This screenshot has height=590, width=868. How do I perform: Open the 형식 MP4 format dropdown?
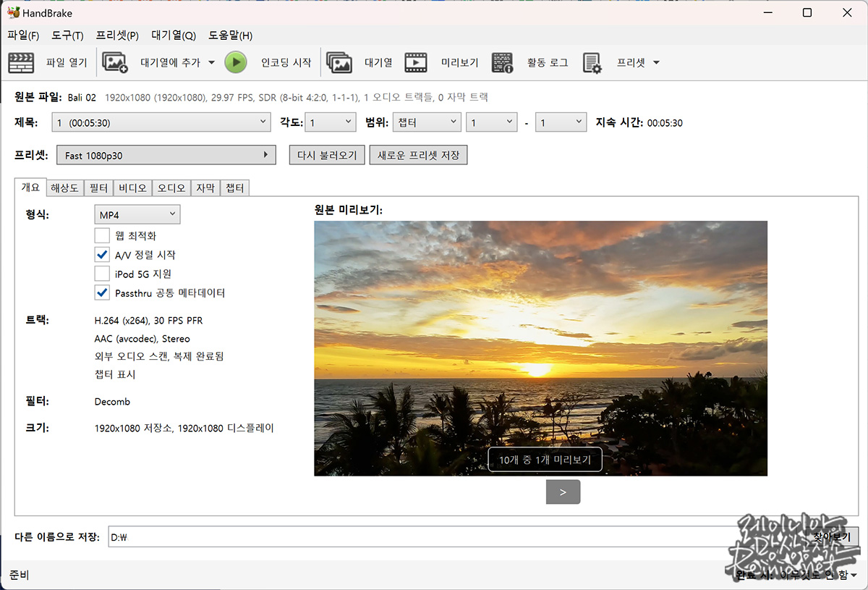click(137, 214)
